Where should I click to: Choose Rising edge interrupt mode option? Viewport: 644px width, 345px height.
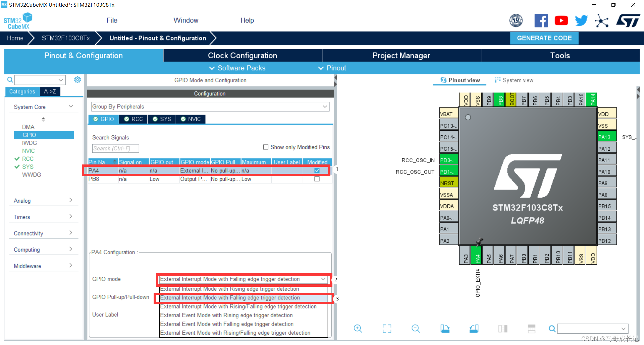[243, 289]
